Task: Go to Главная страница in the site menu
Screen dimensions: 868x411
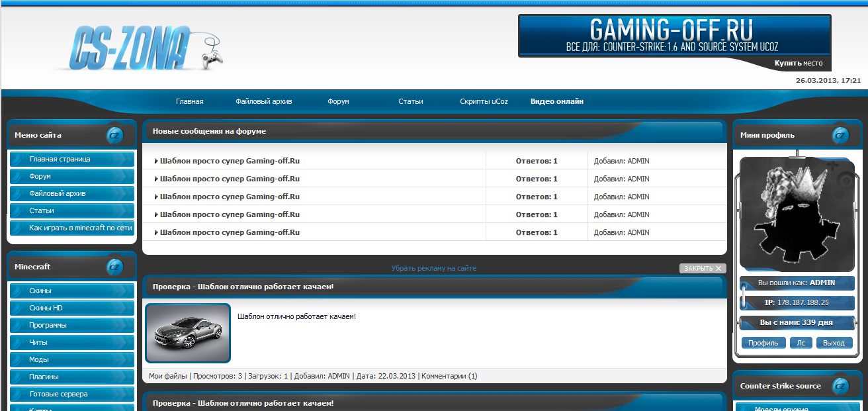Action: [x=72, y=160]
